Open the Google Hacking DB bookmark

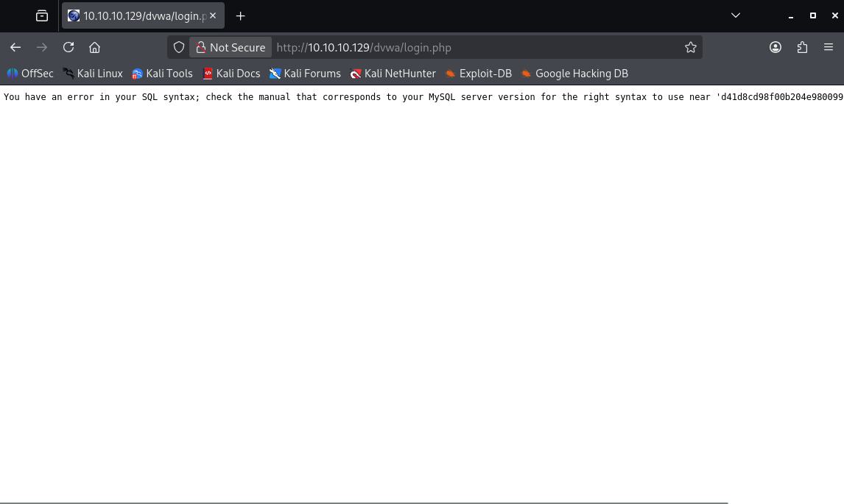click(x=574, y=74)
